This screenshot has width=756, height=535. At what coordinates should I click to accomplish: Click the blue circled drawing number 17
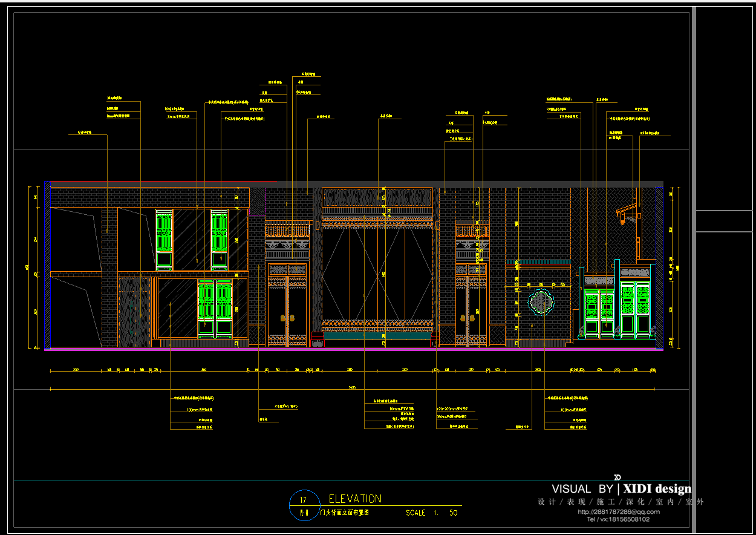303,500
